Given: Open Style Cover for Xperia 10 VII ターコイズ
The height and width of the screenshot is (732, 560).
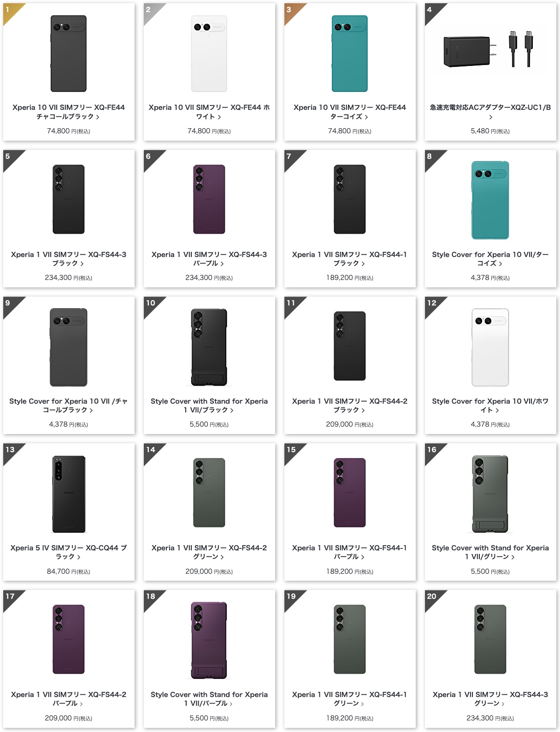Looking at the screenshot, I should click(490, 259).
